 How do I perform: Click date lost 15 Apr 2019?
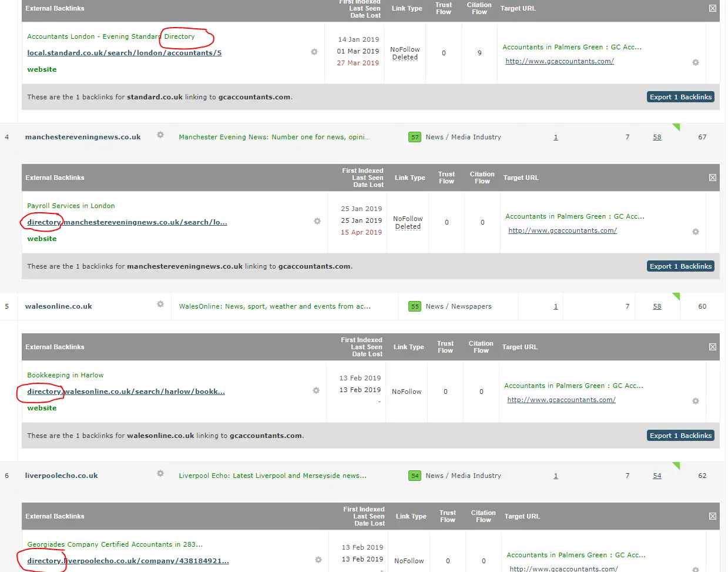pos(361,232)
